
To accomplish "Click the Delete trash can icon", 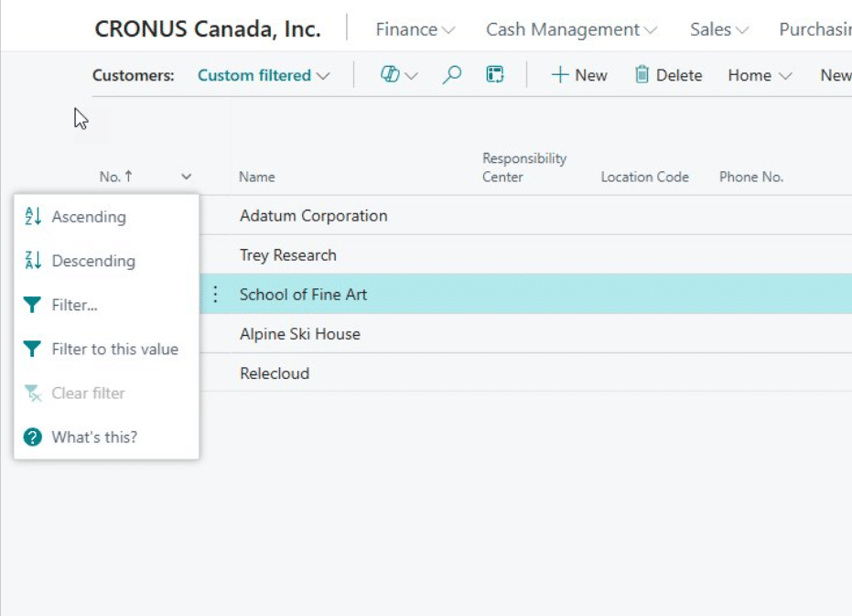I will point(642,75).
